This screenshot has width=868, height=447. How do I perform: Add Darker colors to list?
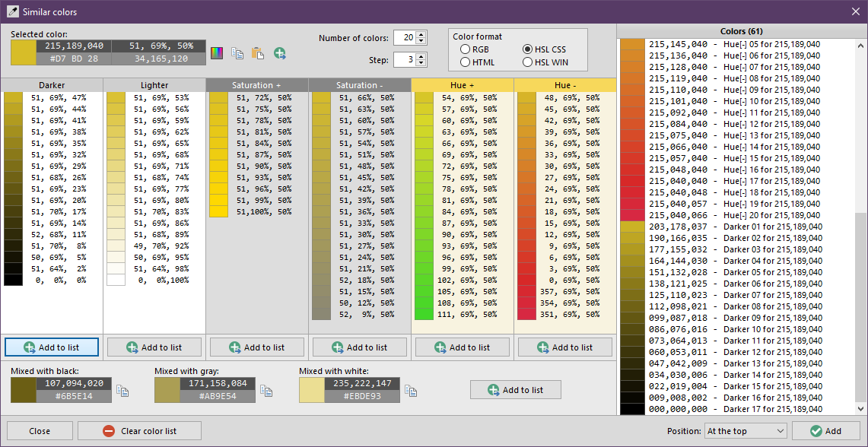coord(52,347)
